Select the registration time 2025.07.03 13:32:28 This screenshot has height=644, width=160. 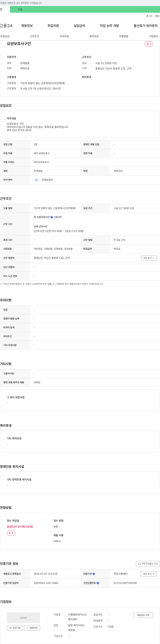pos(45,574)
